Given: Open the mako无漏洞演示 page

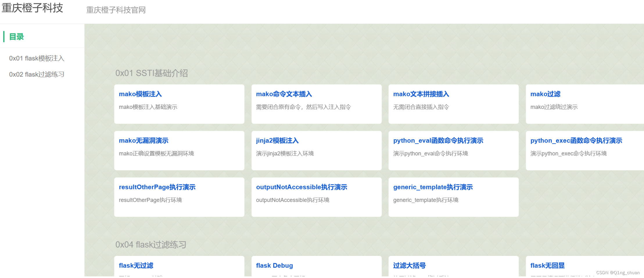Looking at the screenshot, I should pos(143,140).
